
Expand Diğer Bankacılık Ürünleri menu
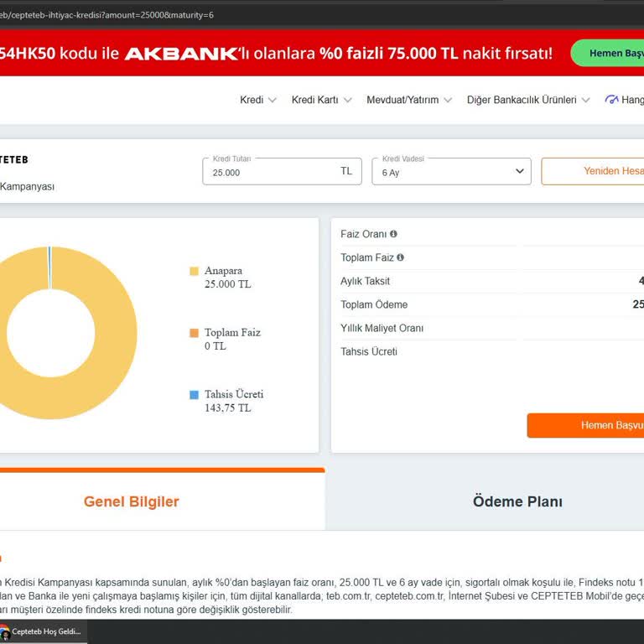(528, 100)
